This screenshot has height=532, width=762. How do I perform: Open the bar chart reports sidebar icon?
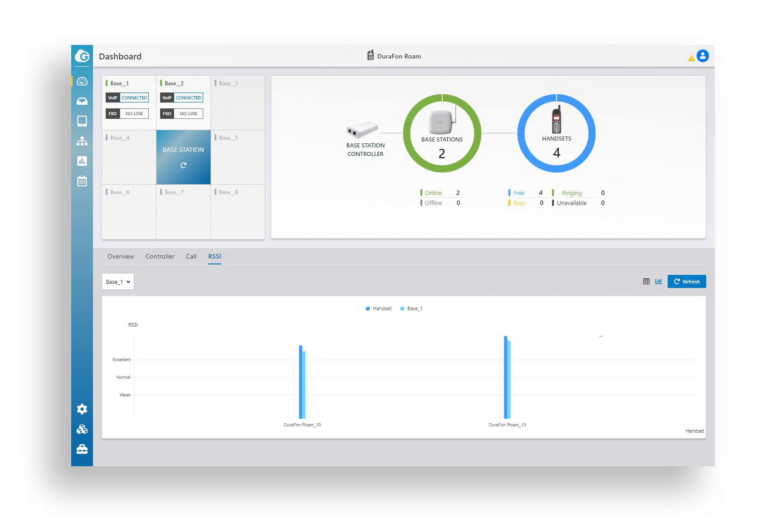82,161
